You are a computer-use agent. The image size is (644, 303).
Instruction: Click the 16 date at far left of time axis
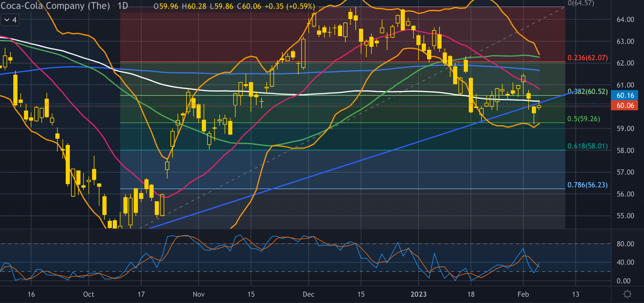[x=31, y=294]
